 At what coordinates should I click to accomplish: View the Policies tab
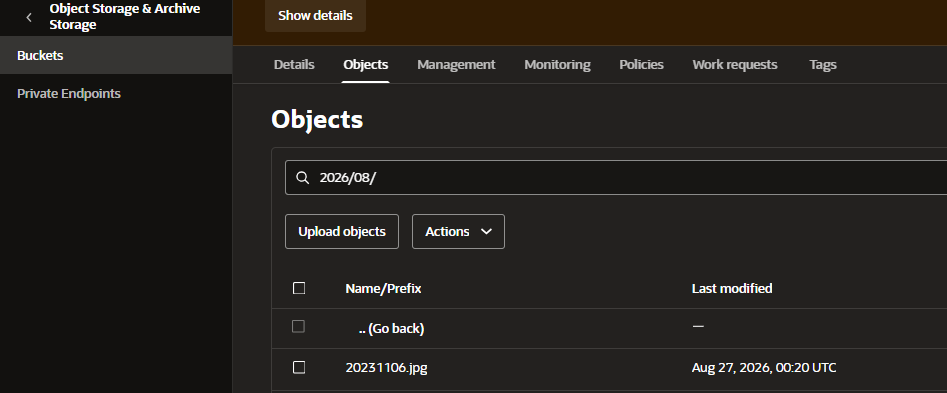tap(641, 65)
